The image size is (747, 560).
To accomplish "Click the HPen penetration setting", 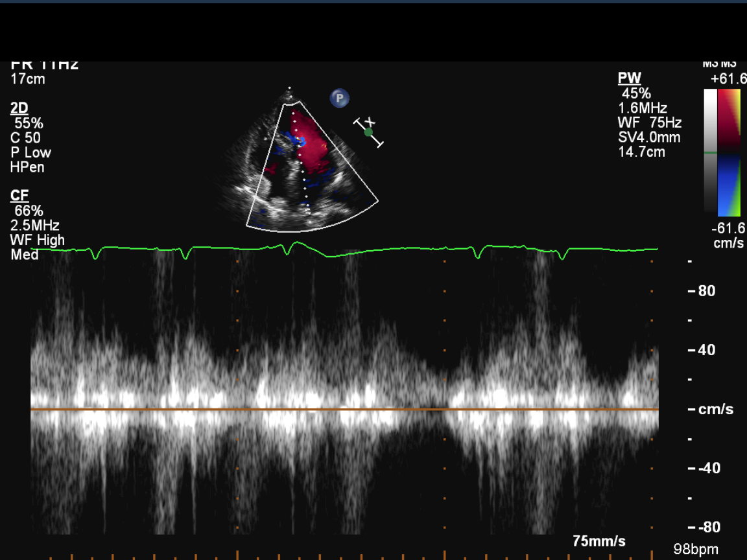I will [27, 167].
